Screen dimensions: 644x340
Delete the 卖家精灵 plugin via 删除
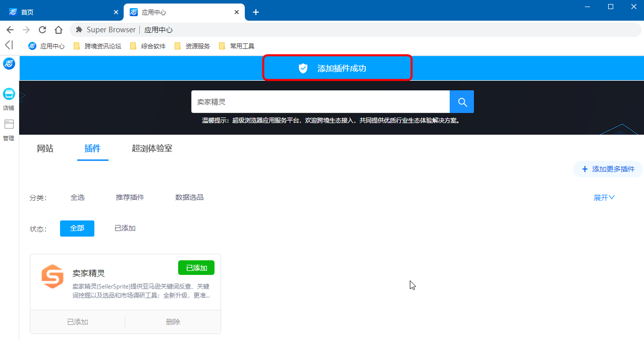click(173, 321)
